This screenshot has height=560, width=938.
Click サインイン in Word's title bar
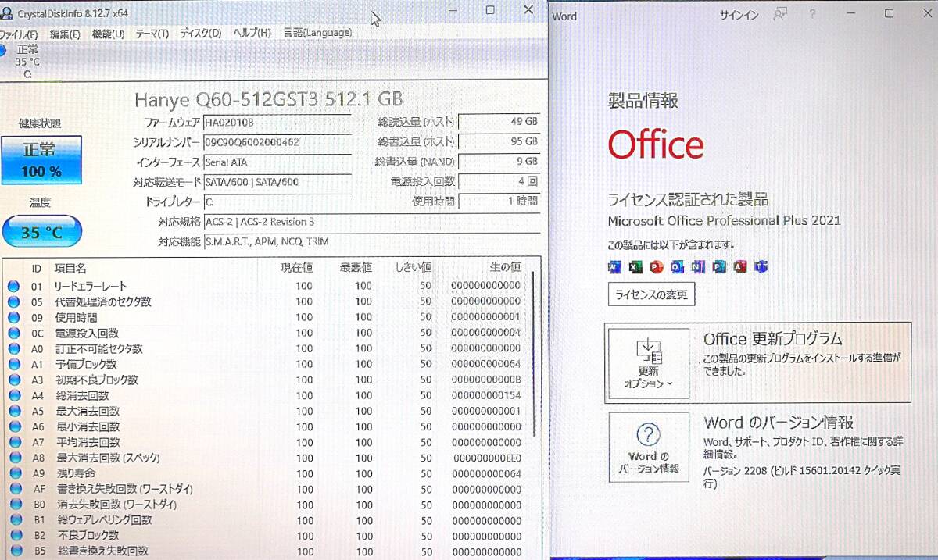pyautogui.click(x=739, y=15)
